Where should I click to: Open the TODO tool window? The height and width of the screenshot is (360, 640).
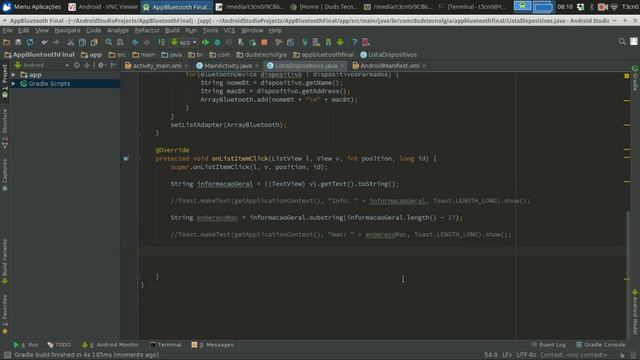tap(59, 345)
